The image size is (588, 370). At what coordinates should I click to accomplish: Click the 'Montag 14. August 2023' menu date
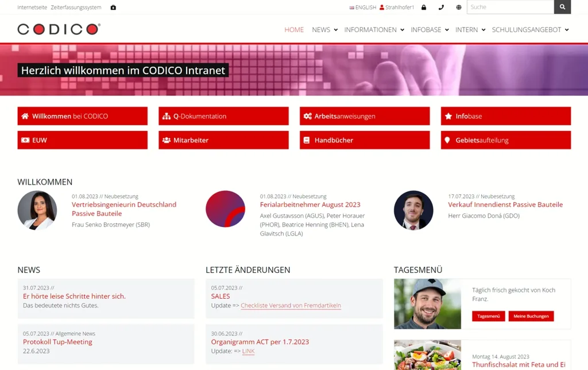point(501,356)
